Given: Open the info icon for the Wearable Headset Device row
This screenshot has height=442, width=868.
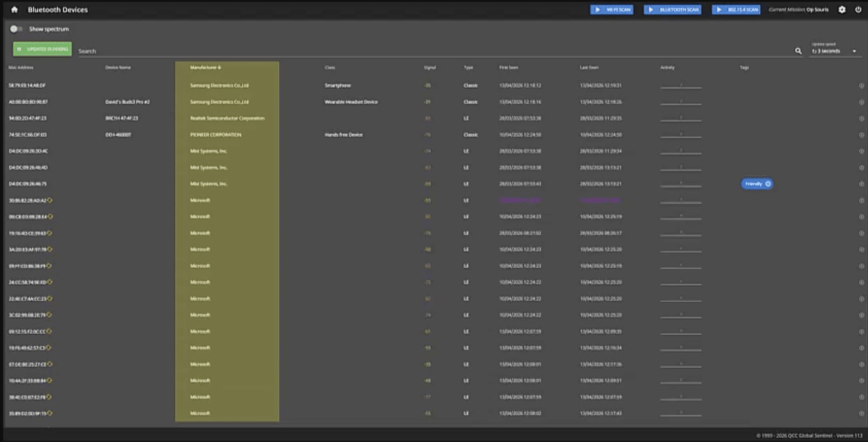Looking at the screenshot, I should [x=861, y=102].
